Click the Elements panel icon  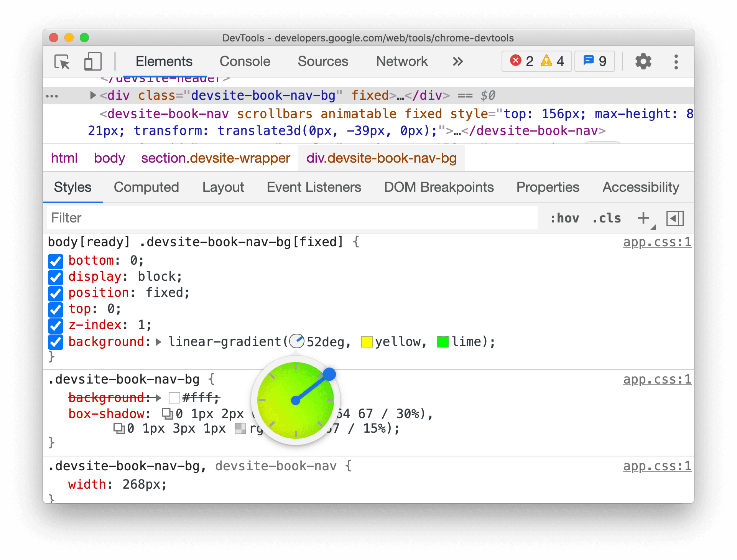[163, 61]
